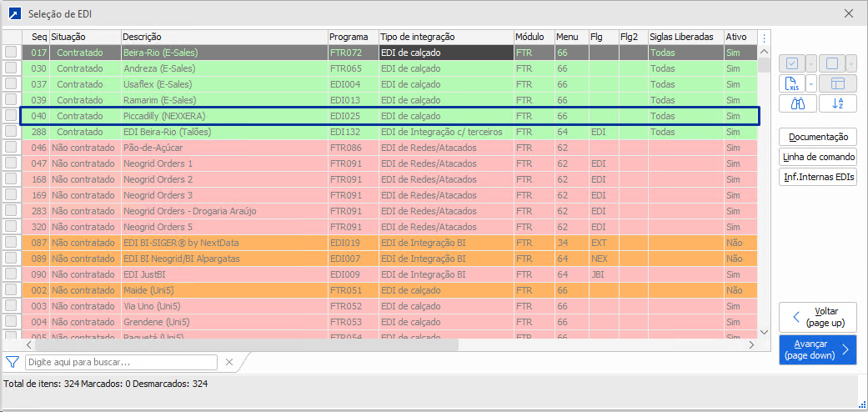Screen dimensions: 868x412
Task: Click the horizontal scrollbar thumb
Action: click(x=246, y=344)
